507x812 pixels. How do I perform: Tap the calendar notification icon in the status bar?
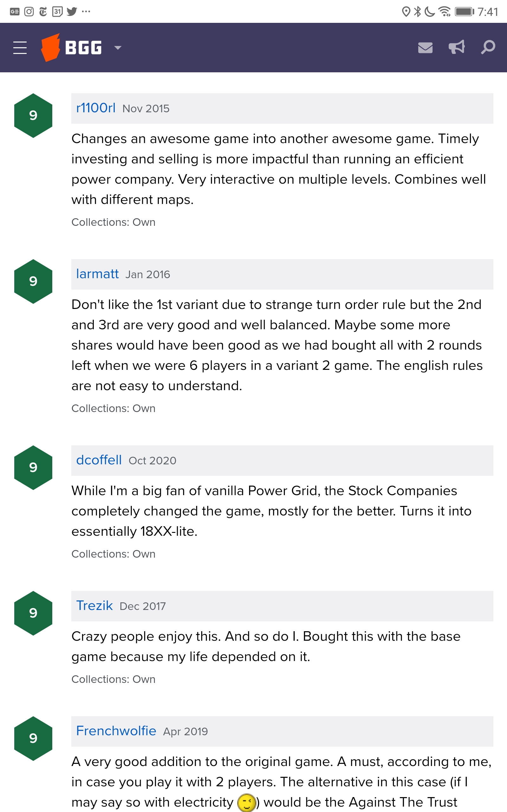tap(57, 12)
